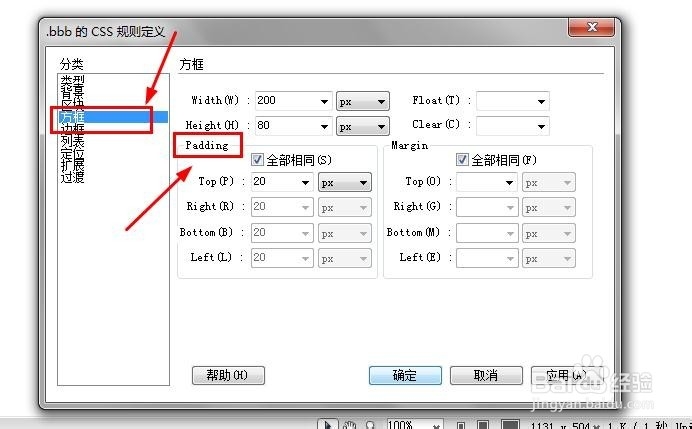Expand the Height(H) value dropdown arrow
Image resolution: width=692 pixels, height=429 pixels.
point(324,127)
